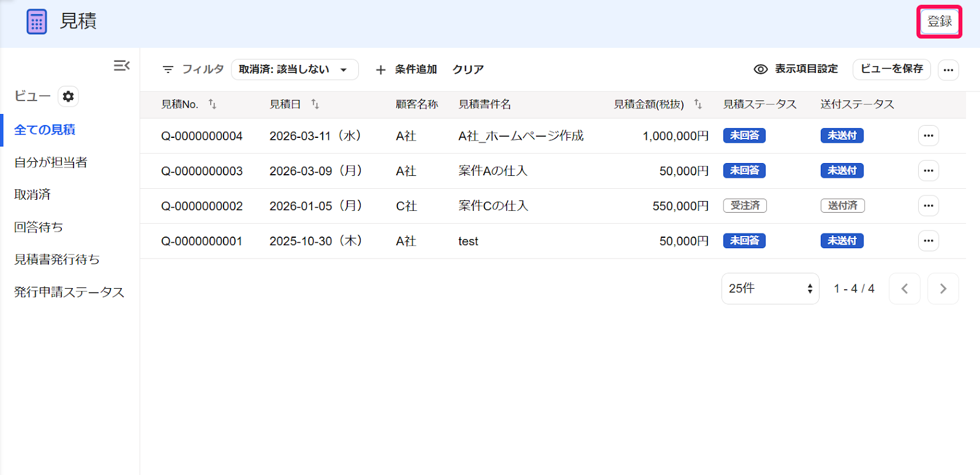Click the 未送付 badge in row Q-0000000004
The width and height of the screenshot is (980, 475).
(842, 135)
